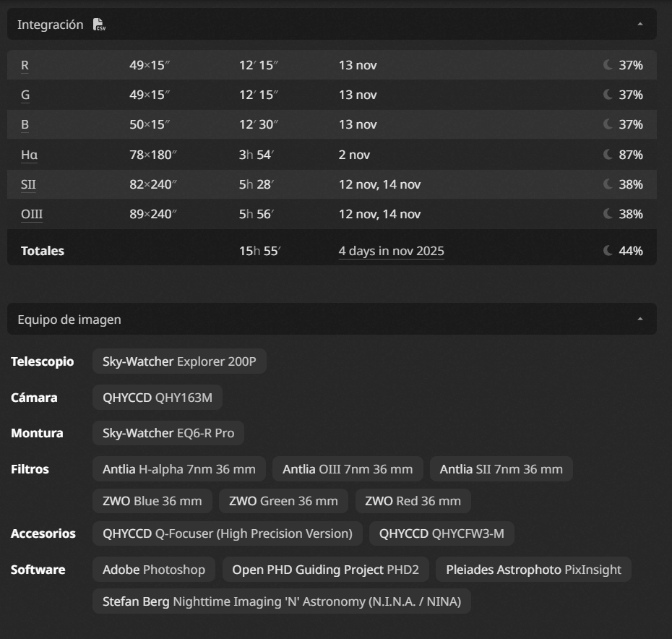Image resolution: width=672 pixels, height=639 pixels.
Task: Collapse the Integración section
Action: click(x=640, y=24)
